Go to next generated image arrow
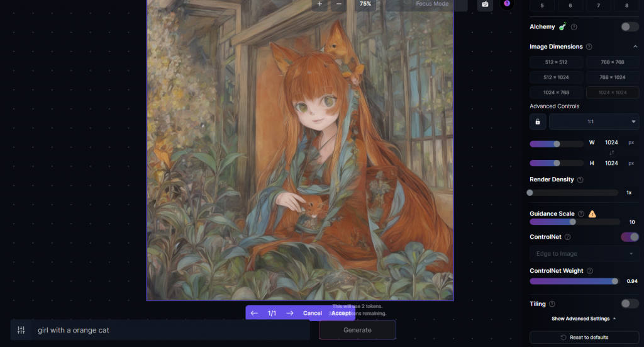This screenshot has height=347, width=644. click(x=289, y=313)
